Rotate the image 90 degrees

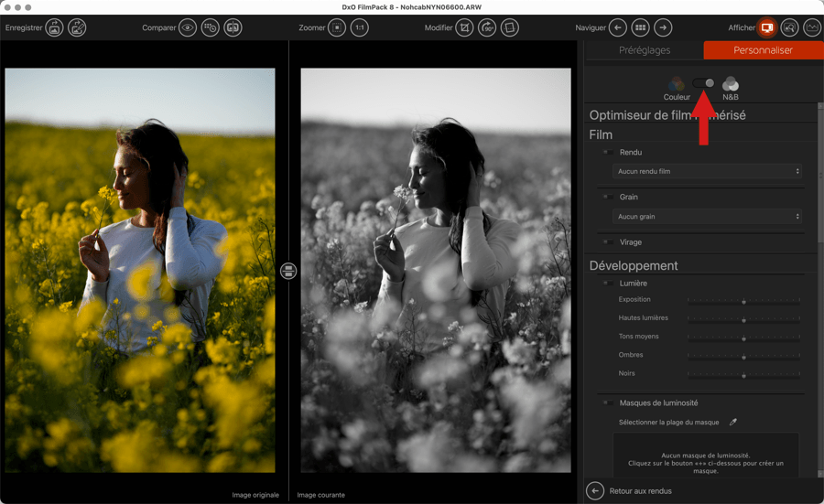coord(487,28)
